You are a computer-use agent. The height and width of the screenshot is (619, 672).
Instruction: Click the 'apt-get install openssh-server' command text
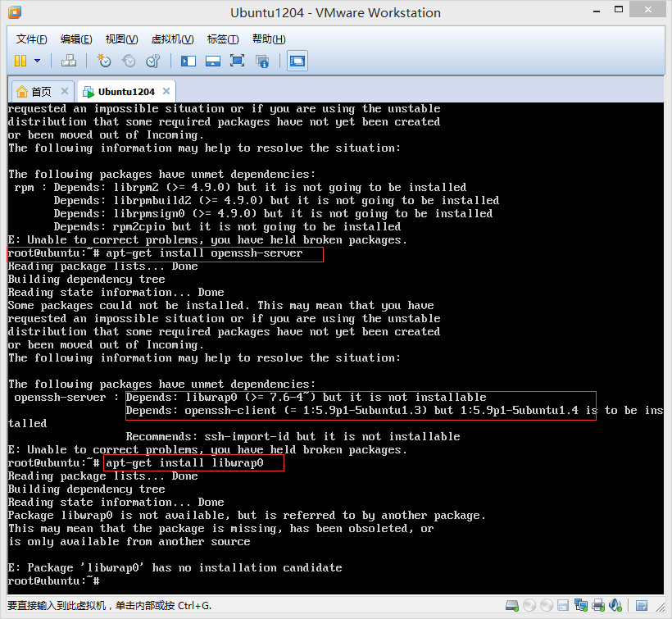tap(204, 253)
